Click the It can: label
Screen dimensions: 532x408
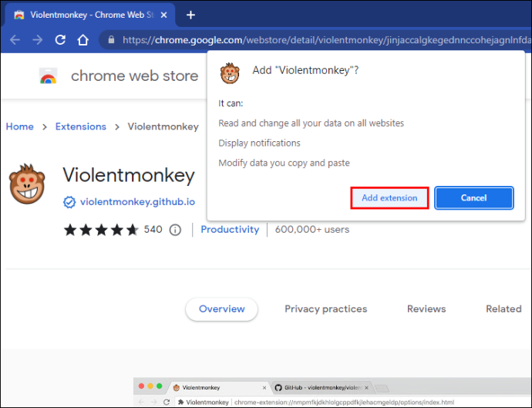coord(231,103)
